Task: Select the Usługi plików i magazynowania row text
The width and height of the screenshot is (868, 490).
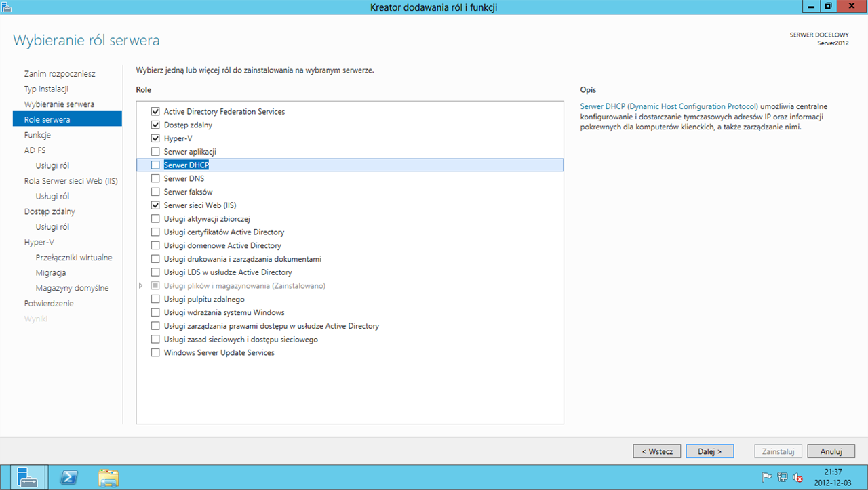Action: (x=244, y=286)
